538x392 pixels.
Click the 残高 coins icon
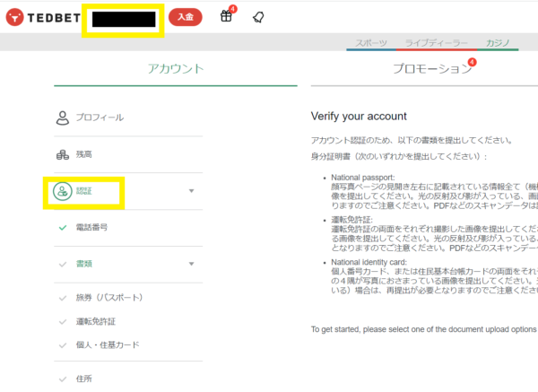point(62,154)
